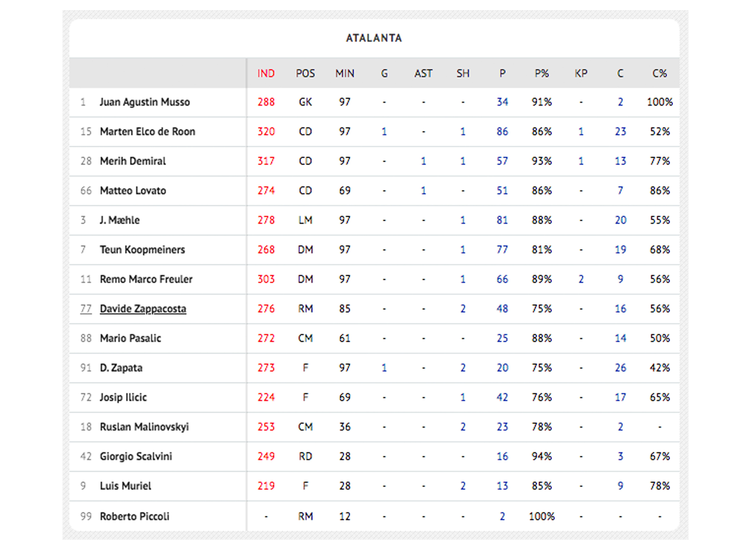Select Remo Marco Freuler name
The height and width of the screenshot is (554, 756).
pyautogui.click(x=146, y=279)
